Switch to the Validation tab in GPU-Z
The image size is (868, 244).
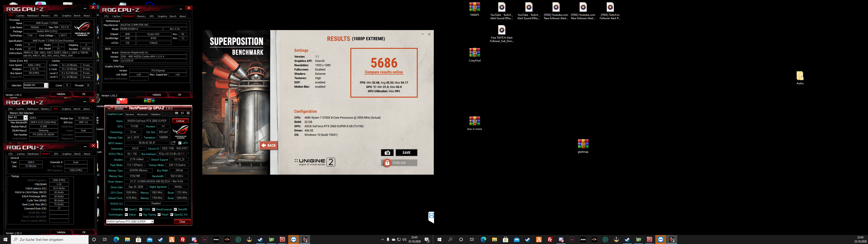[156, 114]
